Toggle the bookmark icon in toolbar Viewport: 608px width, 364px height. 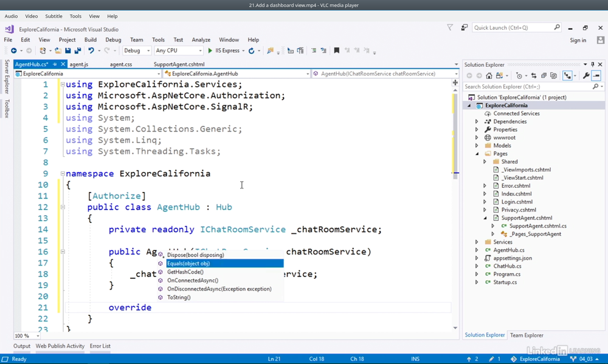coord(337,51)
